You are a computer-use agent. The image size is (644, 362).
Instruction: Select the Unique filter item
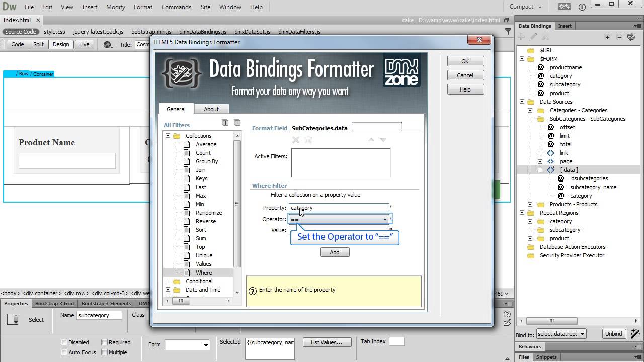point(204,255)
